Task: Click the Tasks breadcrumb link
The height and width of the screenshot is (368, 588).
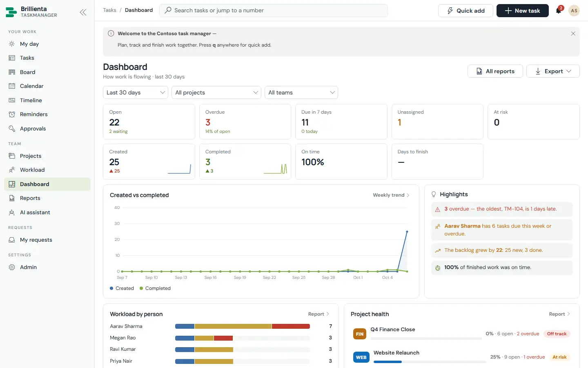Action: pyautogui.click(x=109, y=10)
